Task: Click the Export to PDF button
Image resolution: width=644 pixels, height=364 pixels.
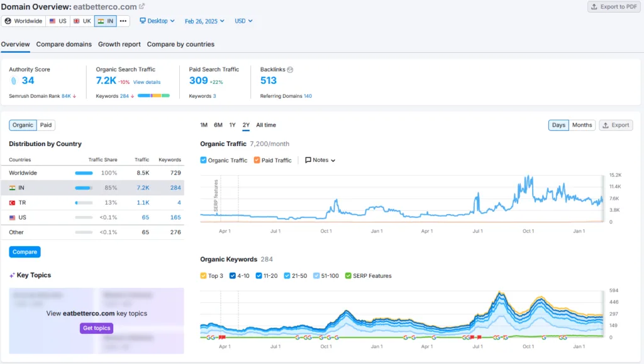Action: pyautogui.click(x=614, y=6)
